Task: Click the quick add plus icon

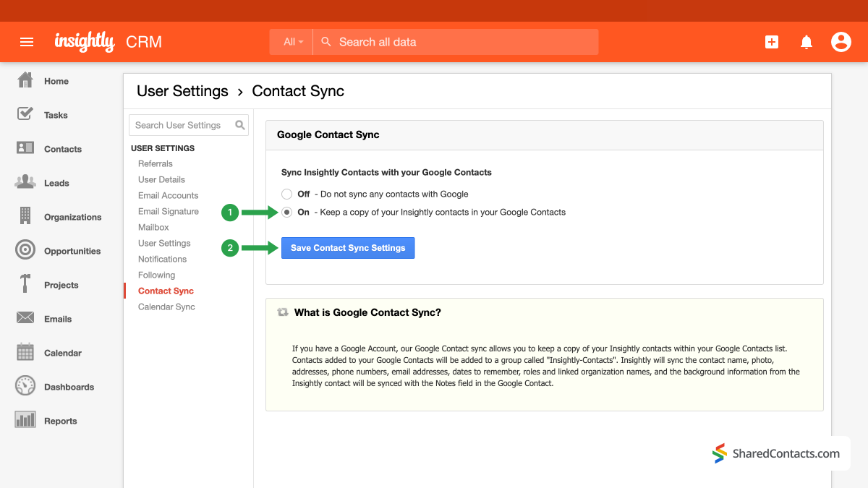Action: (772, 42)
